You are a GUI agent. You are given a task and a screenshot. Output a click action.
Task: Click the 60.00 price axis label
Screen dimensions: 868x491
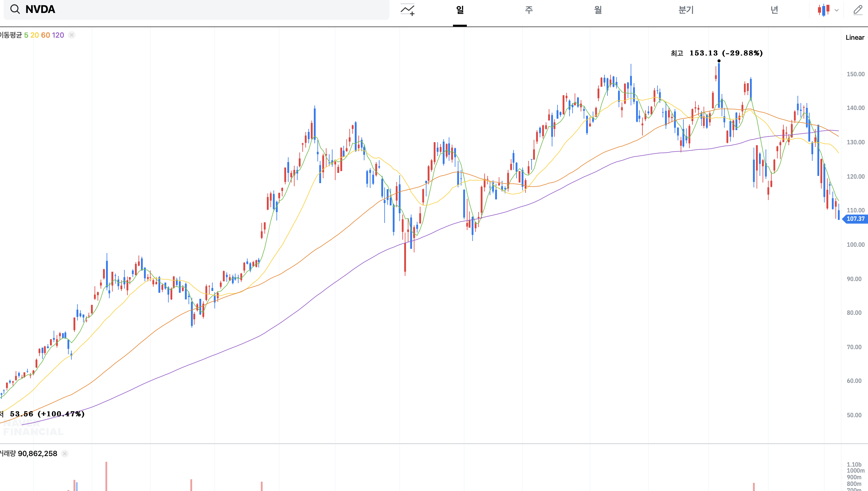pos(854,381)
